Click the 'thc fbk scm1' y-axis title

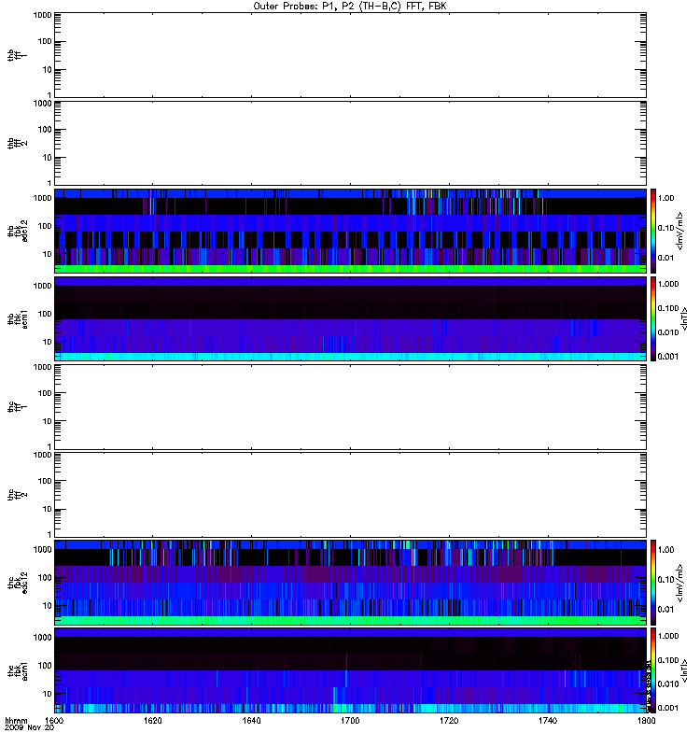[x=18, y=670]
